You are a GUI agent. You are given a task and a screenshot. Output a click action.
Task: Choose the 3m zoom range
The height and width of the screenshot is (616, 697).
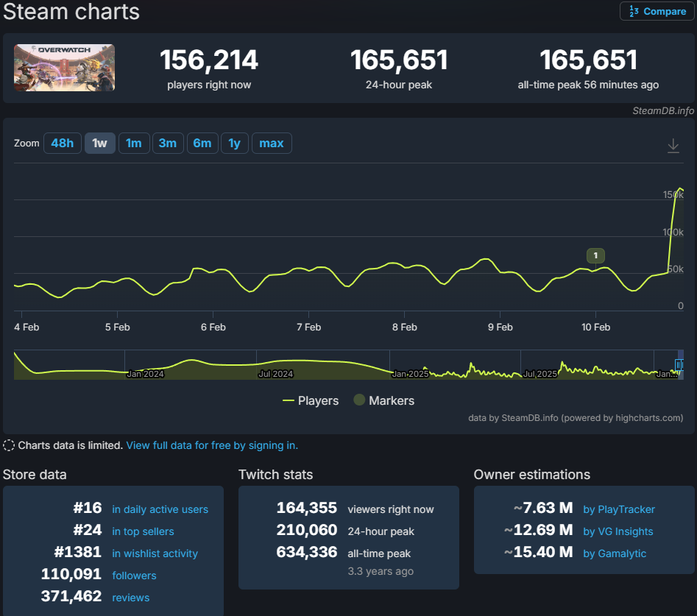[168, 143]
